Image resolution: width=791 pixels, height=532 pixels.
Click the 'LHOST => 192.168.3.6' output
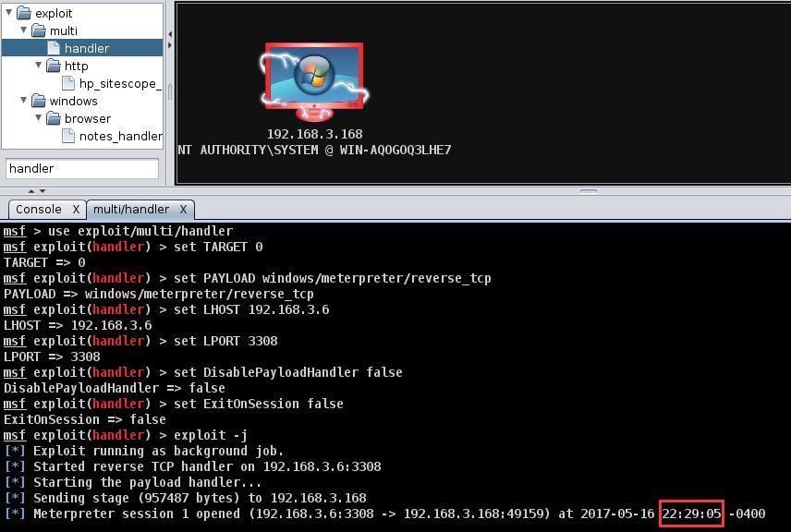click(78, 325)
